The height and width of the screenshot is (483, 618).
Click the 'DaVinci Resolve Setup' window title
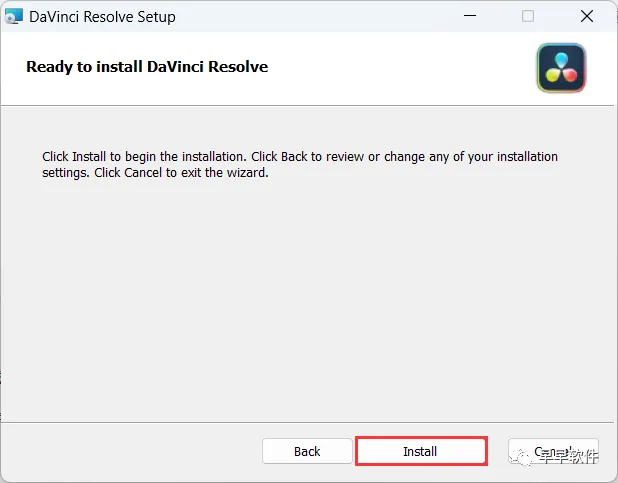pos(102,17)
